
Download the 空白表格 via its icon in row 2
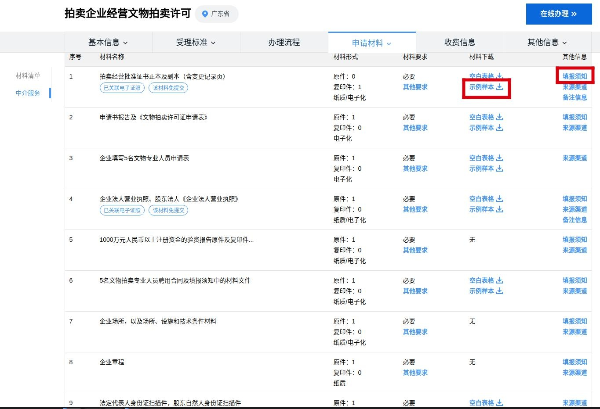coord(499,117)
